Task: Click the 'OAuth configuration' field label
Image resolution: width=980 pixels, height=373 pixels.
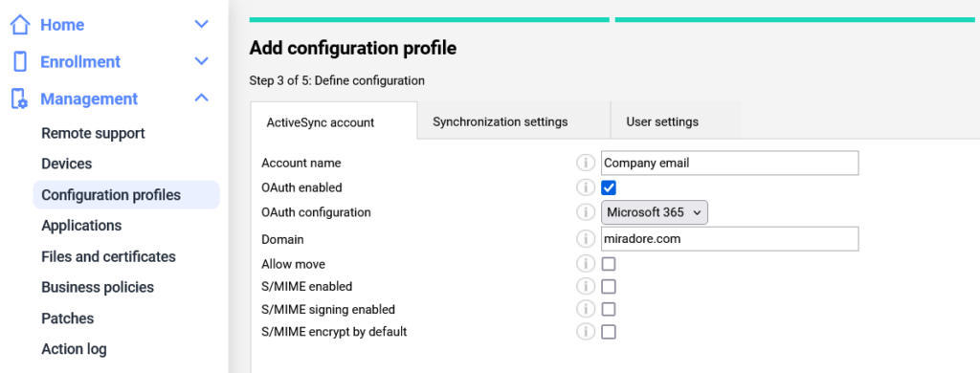Action: 316,212
